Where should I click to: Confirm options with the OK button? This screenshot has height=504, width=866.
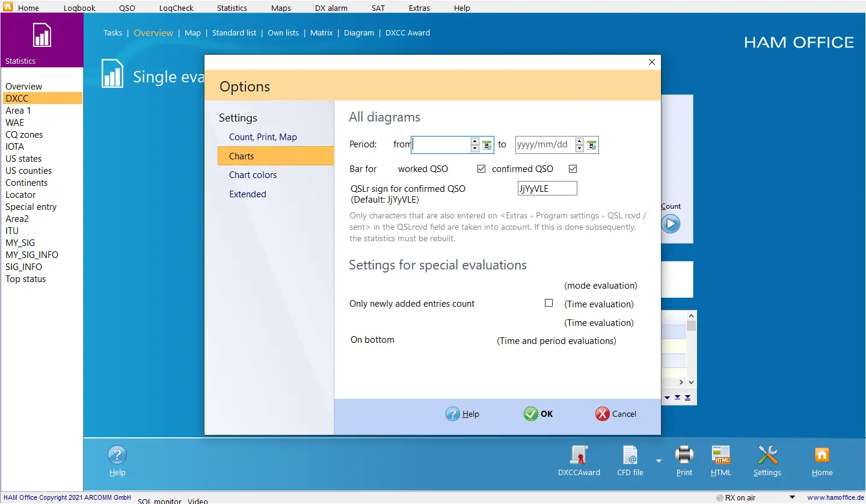pos(538,414)
